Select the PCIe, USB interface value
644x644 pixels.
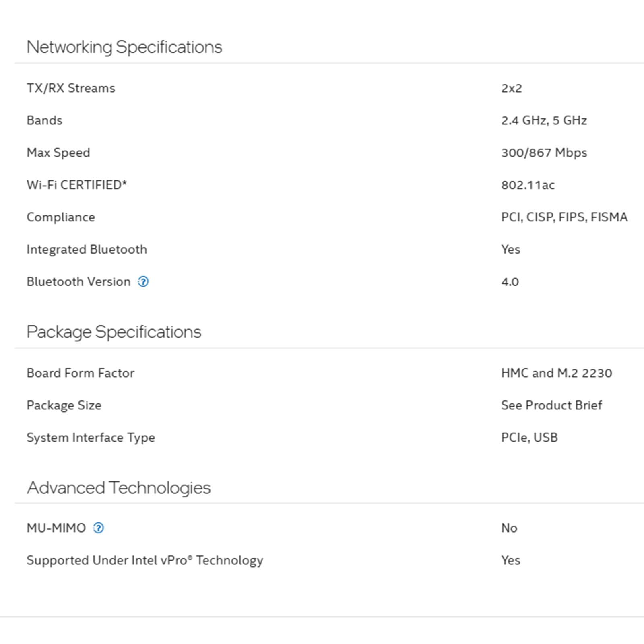click(x=529, y=438)
